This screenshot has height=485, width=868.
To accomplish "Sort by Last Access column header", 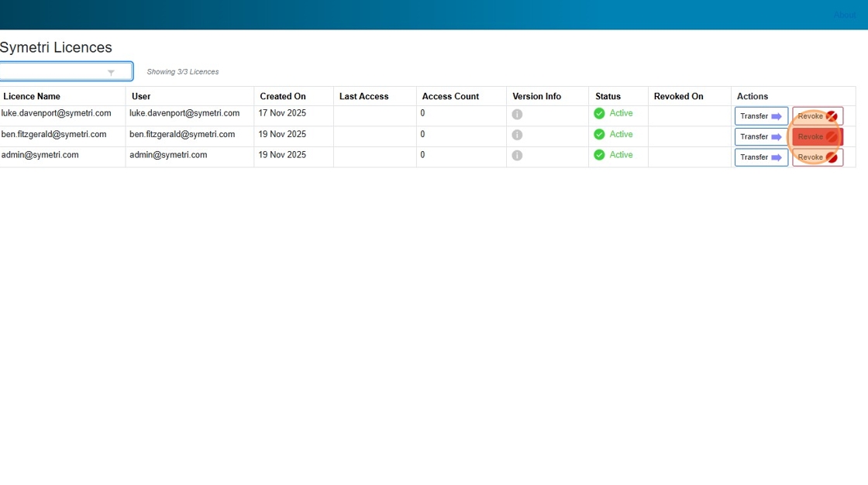I will pyautogui.click(x=363, y=97).
